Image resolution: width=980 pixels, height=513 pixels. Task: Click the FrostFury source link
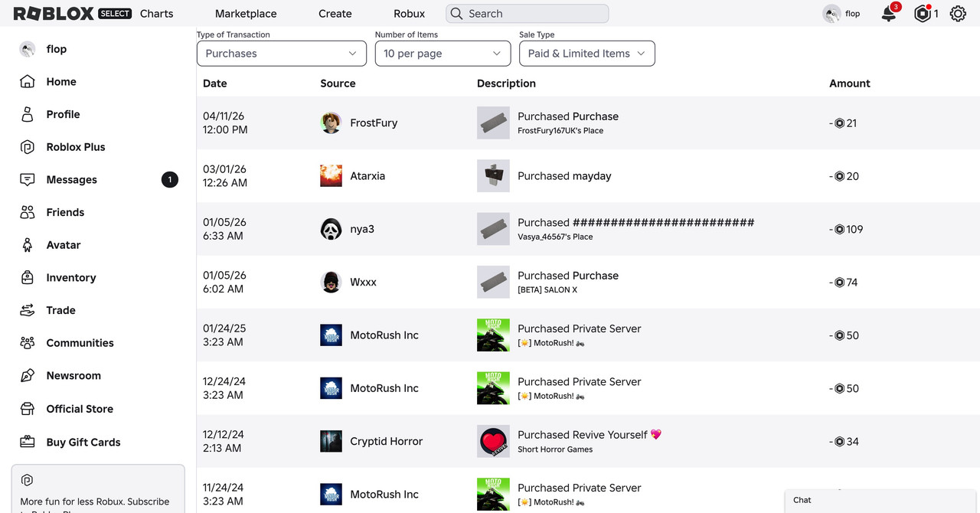pyautogui.click(x=374, y=123)
